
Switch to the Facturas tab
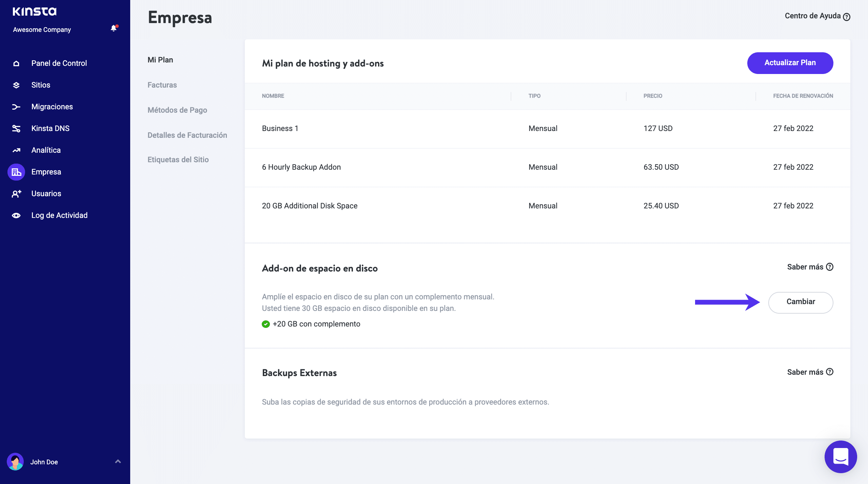click(x=162, y=85)
